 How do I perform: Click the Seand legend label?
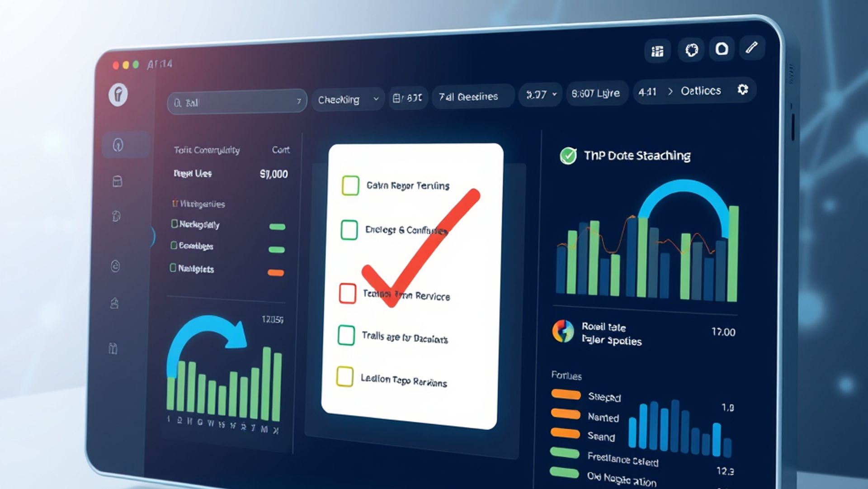point(601,437)
